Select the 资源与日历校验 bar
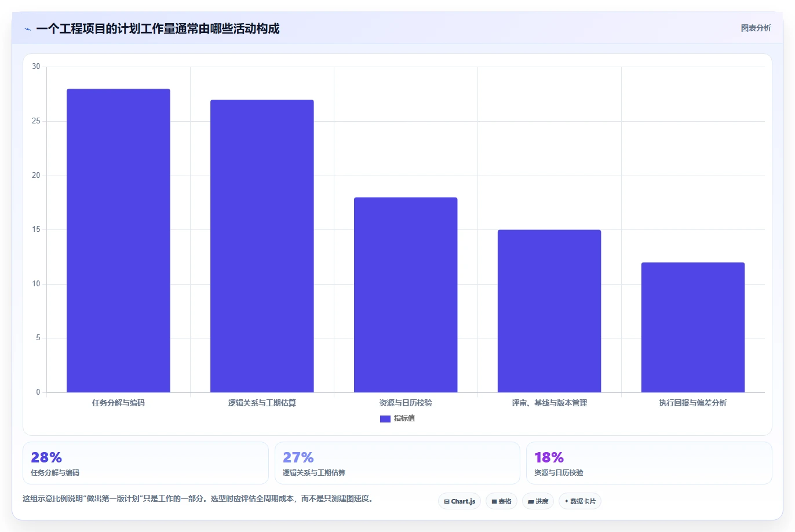 [x=406, y=295]
